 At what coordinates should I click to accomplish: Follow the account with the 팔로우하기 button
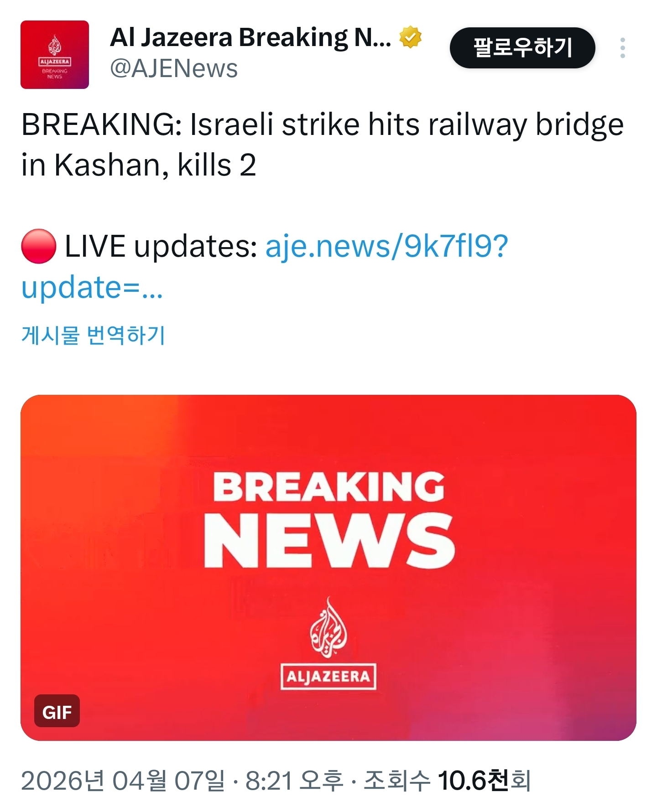522,48
